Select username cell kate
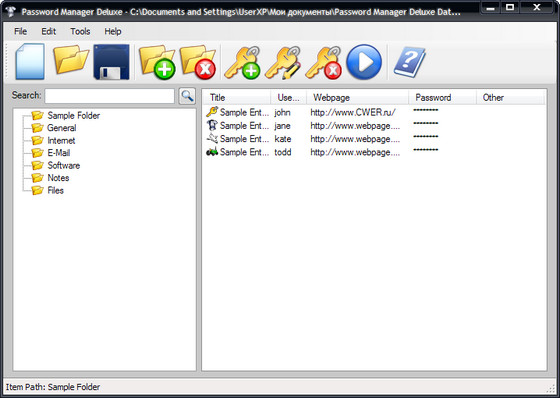Viewport: 560px width, 398px height. [283, 139]
